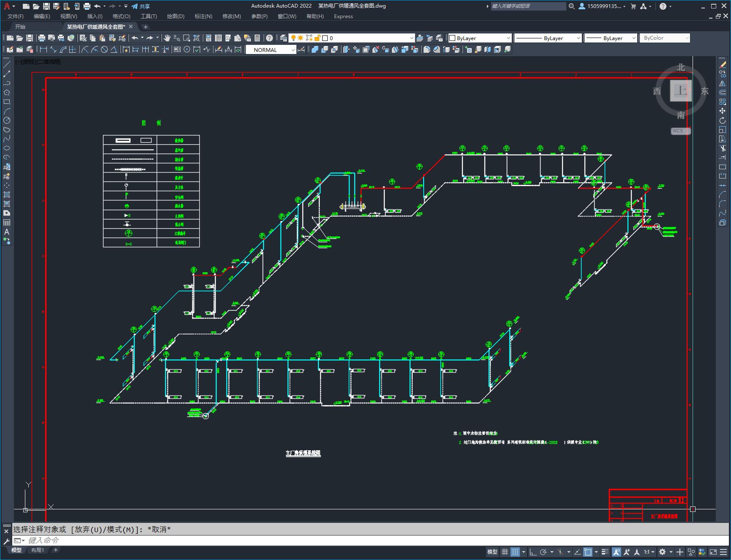Expand the snap mode options arrow

click(524, 552)
